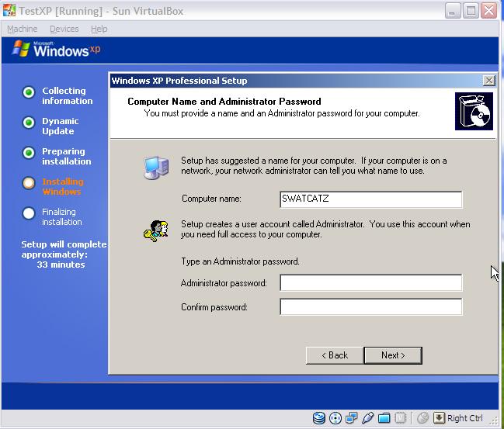Click the Windows XP logo flag
This screenshot has width=504, height=429.
click(20, 49)
